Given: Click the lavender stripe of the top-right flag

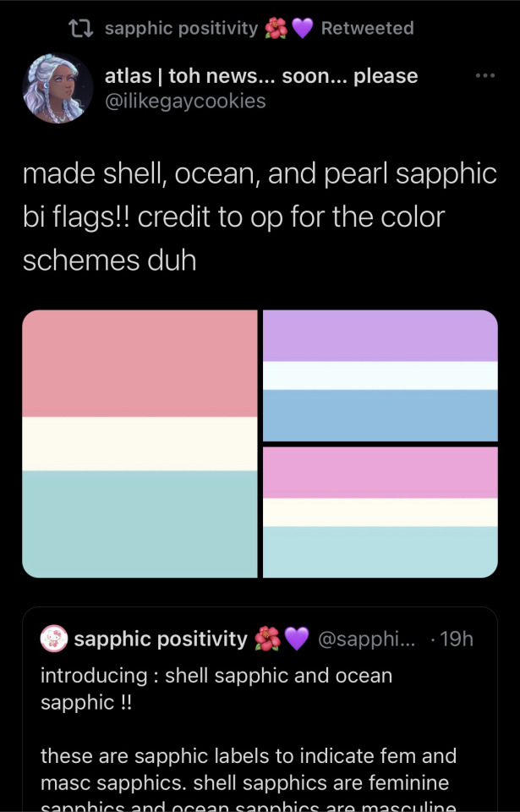Looking at the screenshot, I should click(x=380, y=336).
